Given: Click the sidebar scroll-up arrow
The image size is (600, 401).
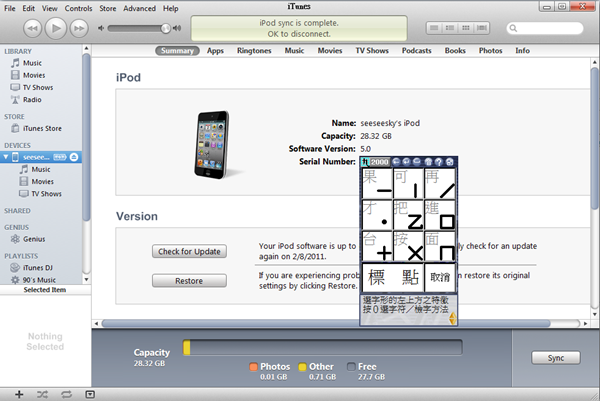Looking at the screenshot, I should 86,49.
